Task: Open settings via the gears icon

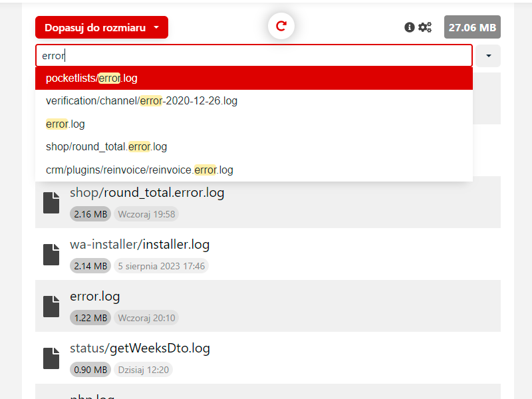Action: [425, 27]
